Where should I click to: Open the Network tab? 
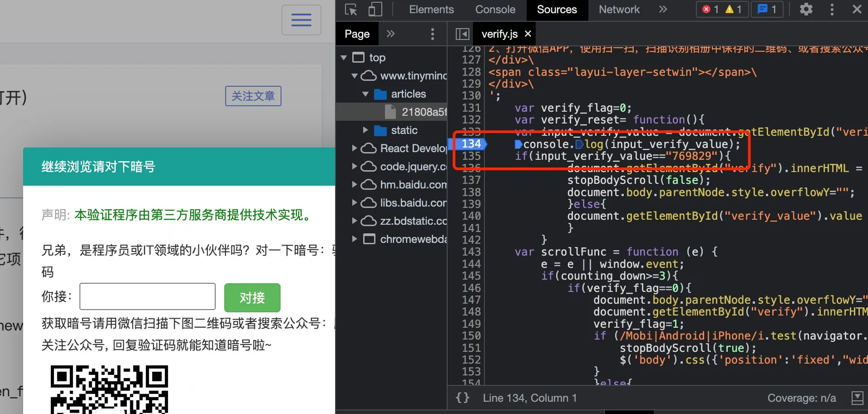tap(619, 10)
